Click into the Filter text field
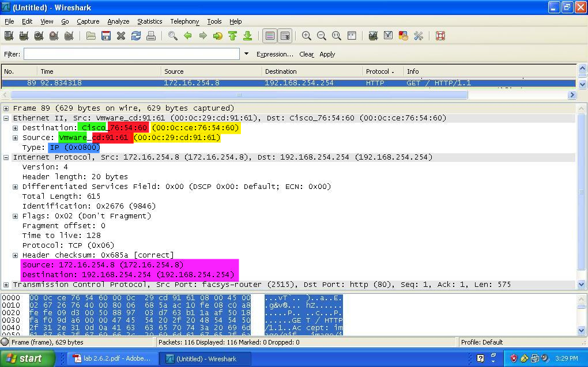Screen dimensions: 588x367 point(131,54)
